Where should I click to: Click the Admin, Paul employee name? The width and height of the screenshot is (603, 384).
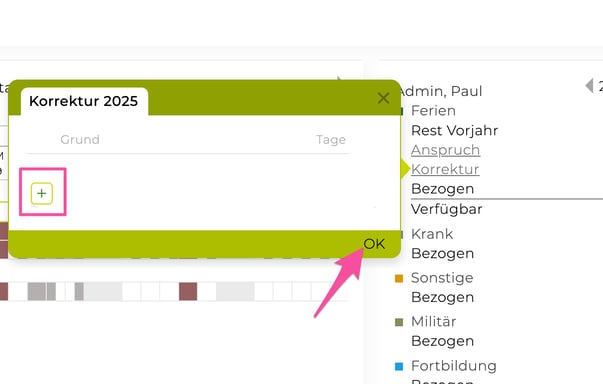(x=441, y=91)
